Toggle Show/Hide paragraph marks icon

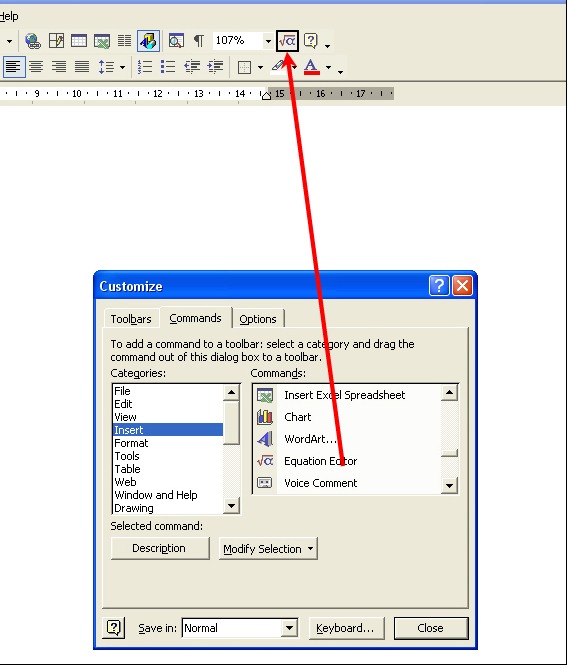[x=198, y=41]
